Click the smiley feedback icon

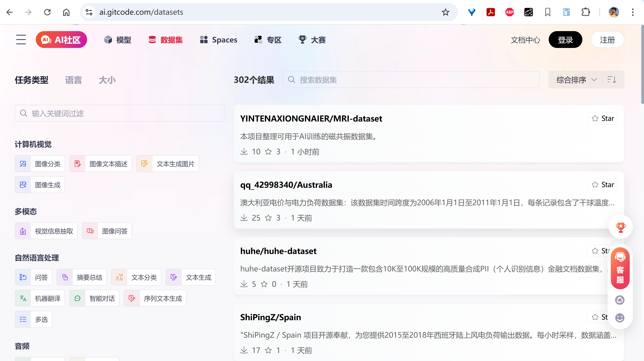point(620,318)
